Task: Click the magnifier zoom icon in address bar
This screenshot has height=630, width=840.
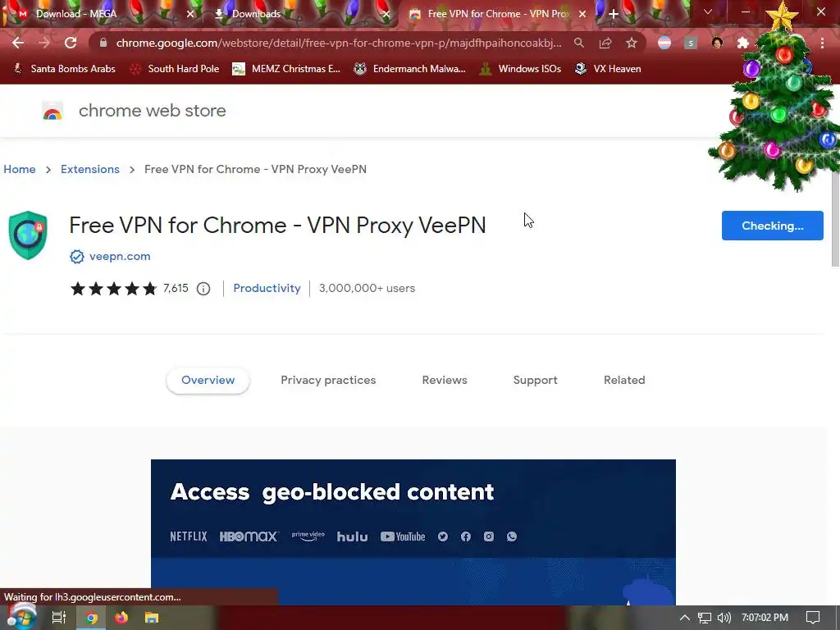Action: [x=578, y=43]
